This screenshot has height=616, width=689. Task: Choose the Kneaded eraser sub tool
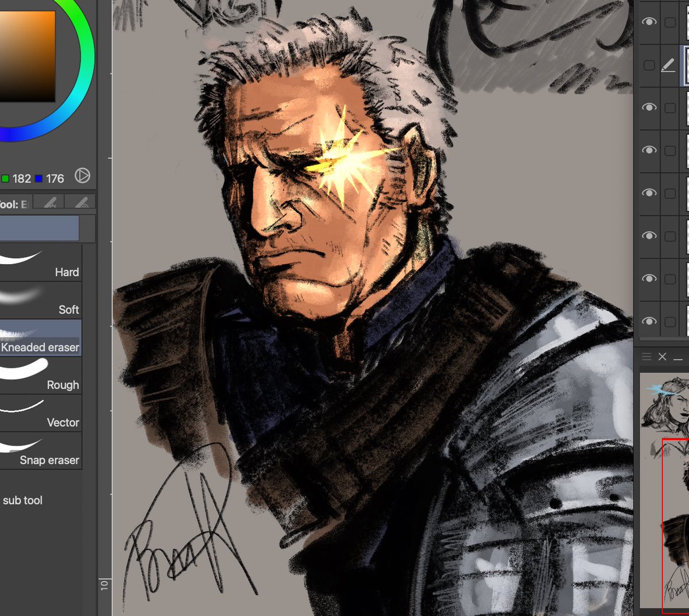[40, 338]
